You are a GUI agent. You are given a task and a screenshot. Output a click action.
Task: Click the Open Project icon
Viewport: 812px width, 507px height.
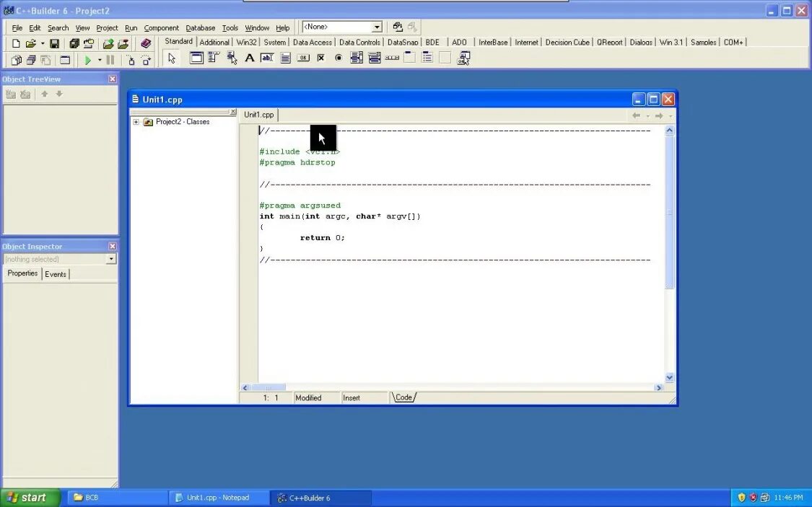pyautogui.click(x=89, y=44)
